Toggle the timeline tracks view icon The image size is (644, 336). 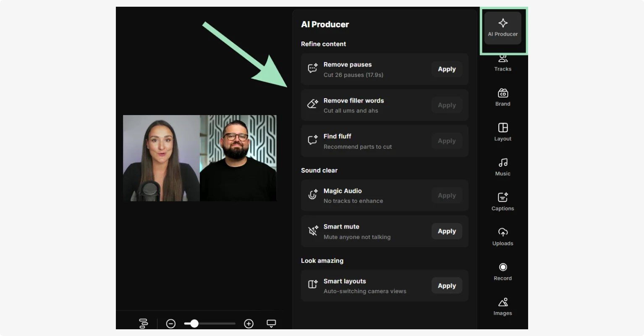(144, 323)
